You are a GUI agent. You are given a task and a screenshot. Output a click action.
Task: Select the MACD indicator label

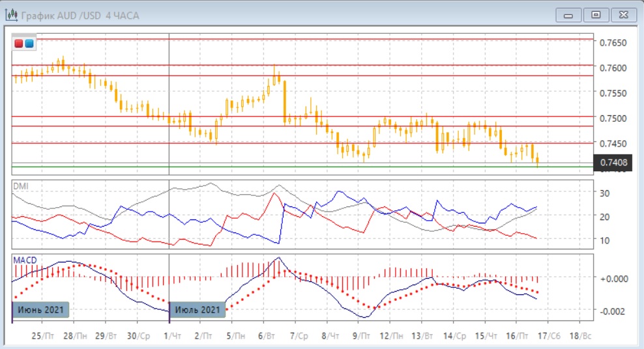coord(25,260)
